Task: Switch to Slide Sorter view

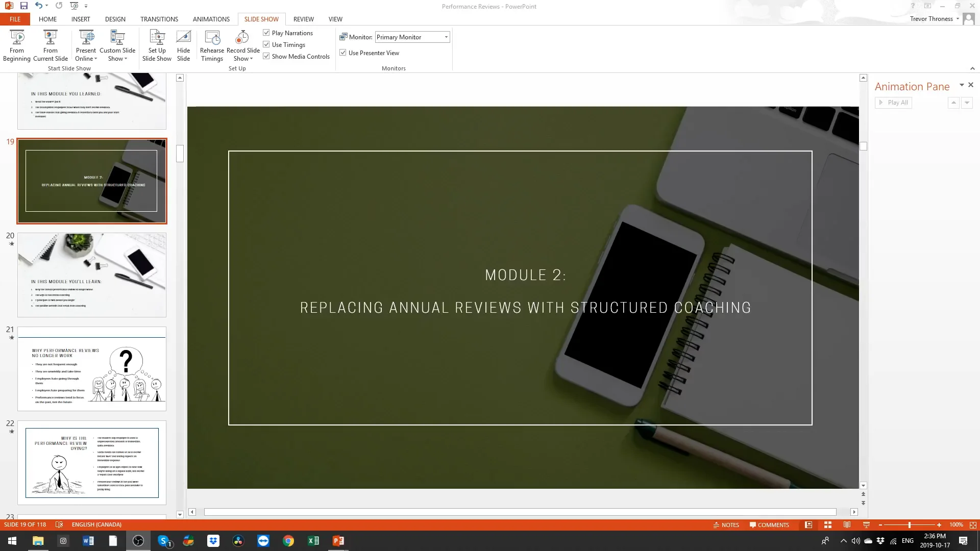Action: tap(828, 525)
